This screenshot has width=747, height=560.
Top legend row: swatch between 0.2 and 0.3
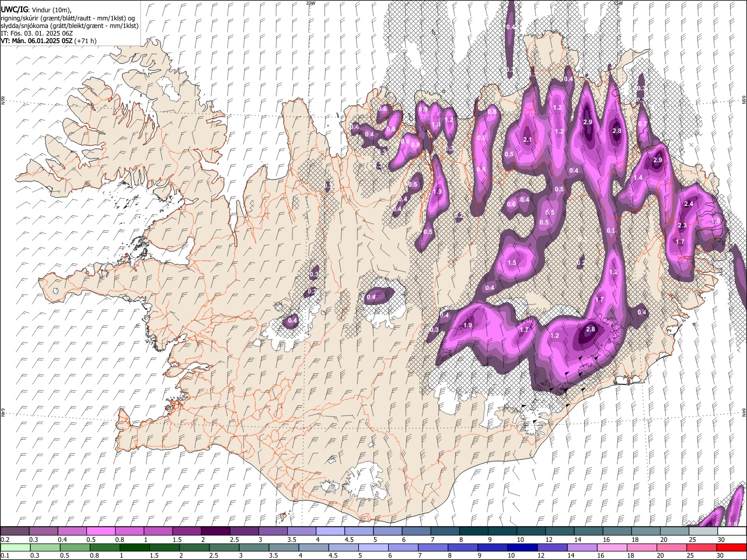pos(15,531)
